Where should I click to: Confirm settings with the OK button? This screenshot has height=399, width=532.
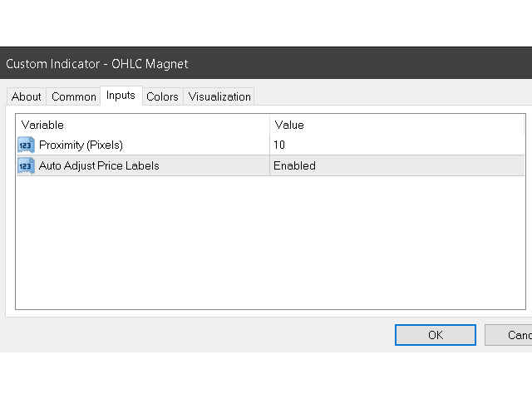pos(435,335)
